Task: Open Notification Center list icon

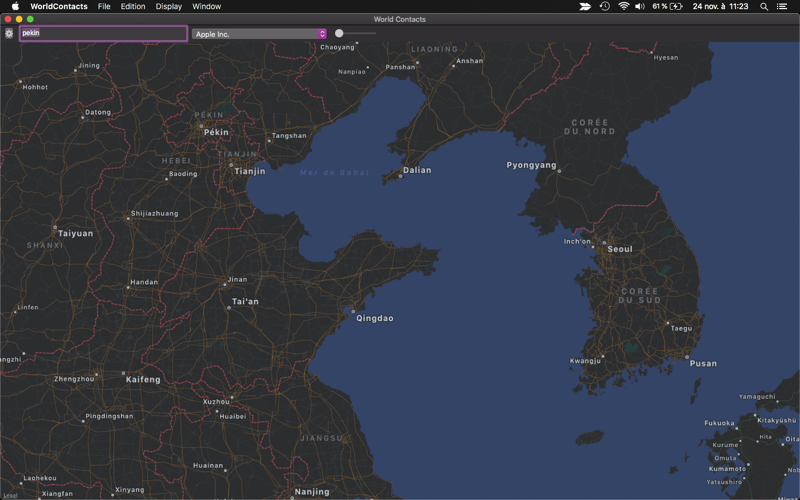Action: coord(782,7)
